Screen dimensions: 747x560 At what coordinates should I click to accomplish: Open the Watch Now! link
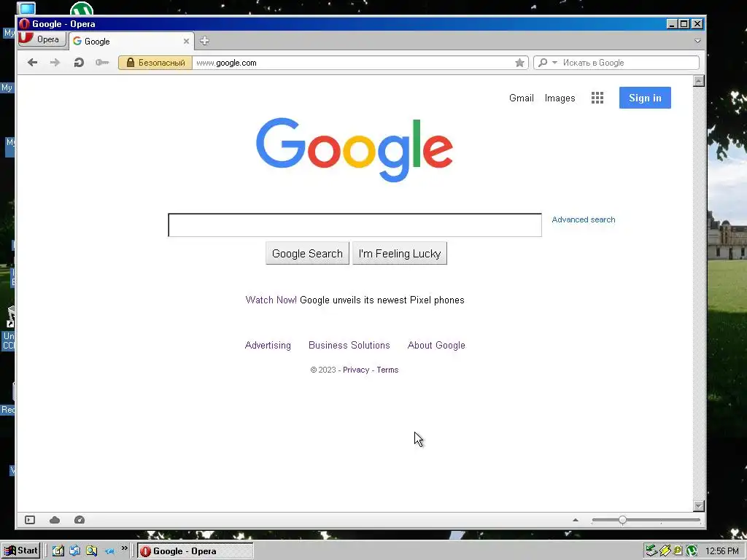coord(271,300)
